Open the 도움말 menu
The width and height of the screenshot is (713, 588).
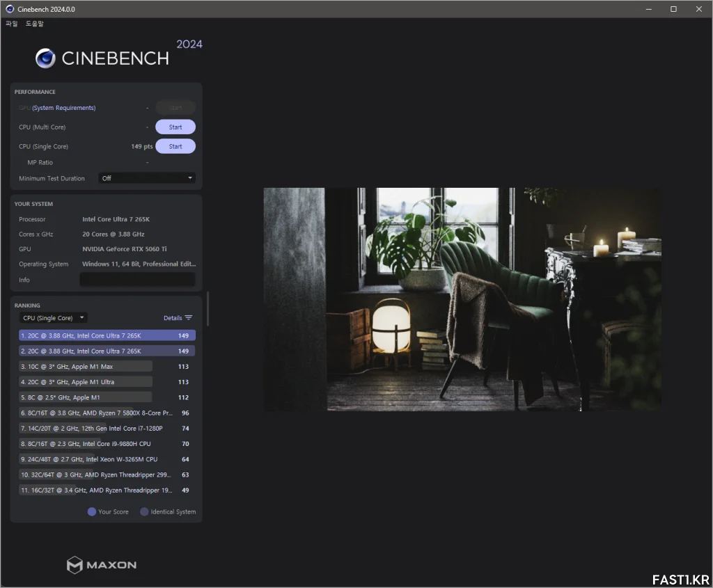click(x=35, y=24)
